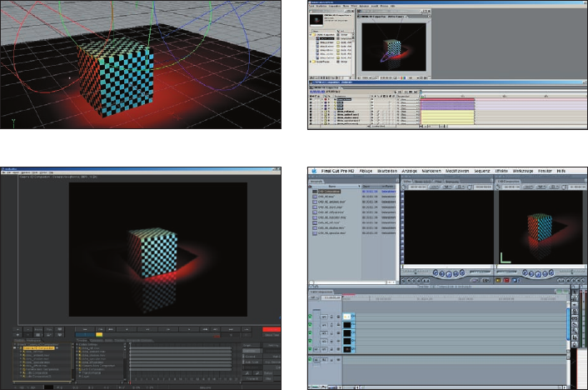Viewport: 588px width, 390px height.
Task: Click the Final Cut timeline current timecode field
Action: point(332,297)
